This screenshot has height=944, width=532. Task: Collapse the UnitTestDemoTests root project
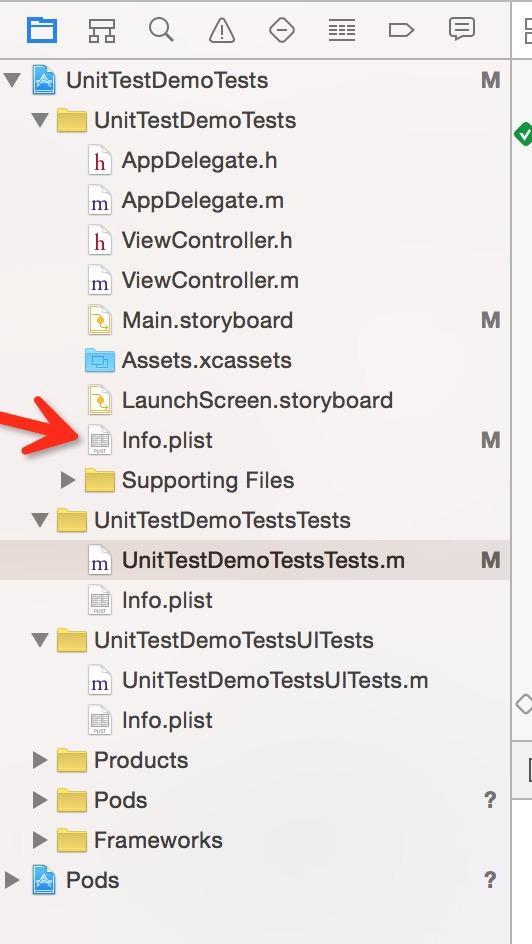12,80
